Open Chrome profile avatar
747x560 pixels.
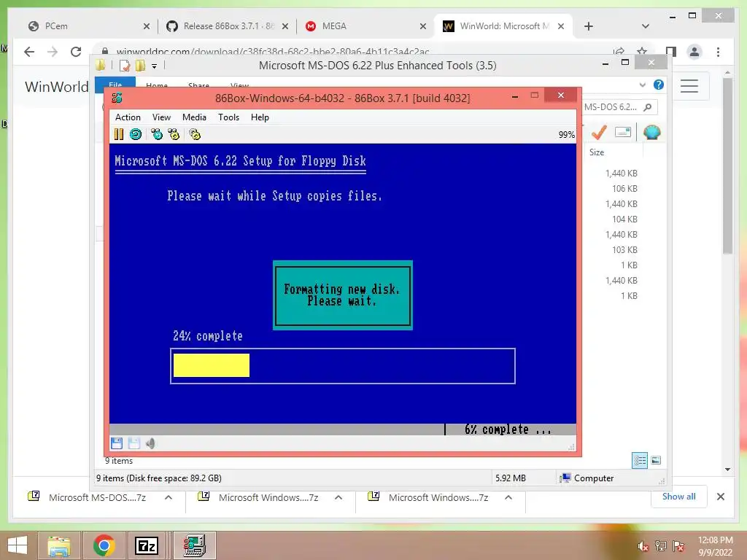pos(694,52)
